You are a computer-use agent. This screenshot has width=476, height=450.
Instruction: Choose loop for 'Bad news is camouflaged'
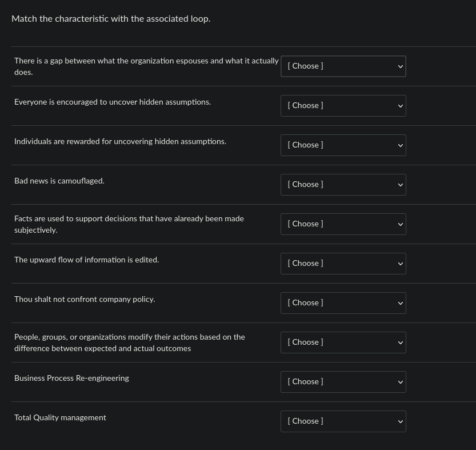343,185
